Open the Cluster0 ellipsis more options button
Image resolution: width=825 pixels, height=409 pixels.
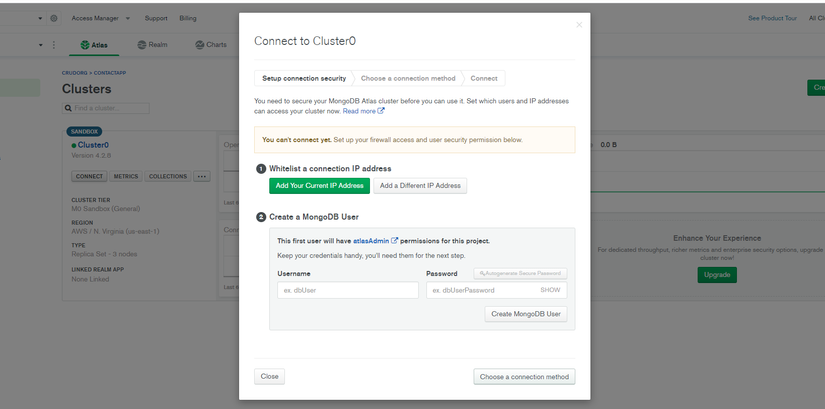tap(202, 177)
